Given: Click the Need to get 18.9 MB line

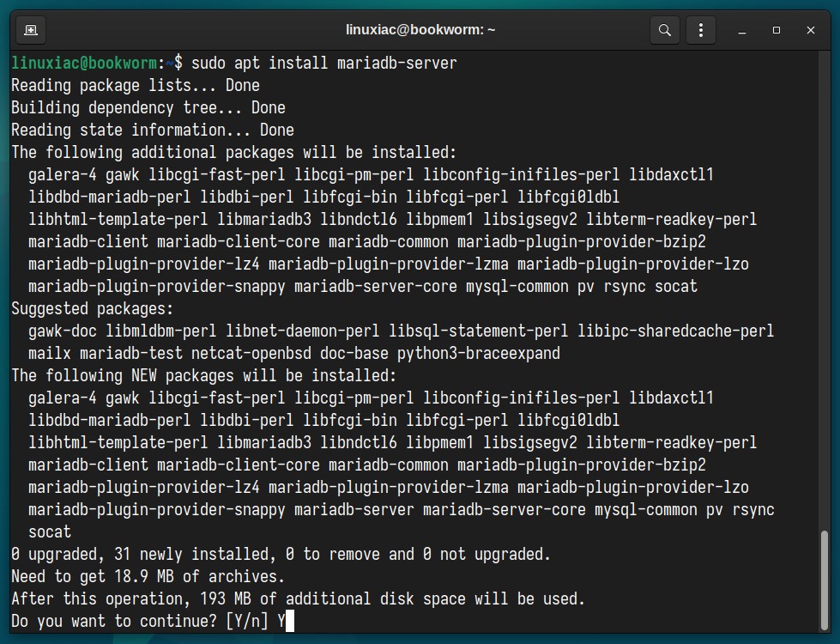Looking at the screenshot, I should pos(148,576).
